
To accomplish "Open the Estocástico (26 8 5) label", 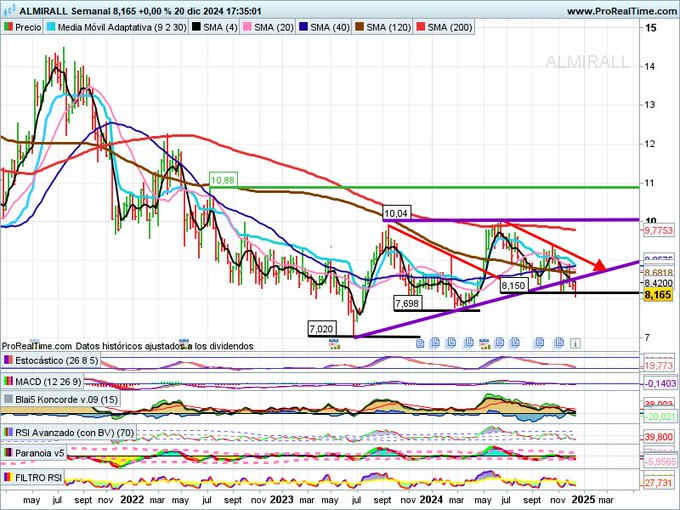I will click(x=56, y=360).
